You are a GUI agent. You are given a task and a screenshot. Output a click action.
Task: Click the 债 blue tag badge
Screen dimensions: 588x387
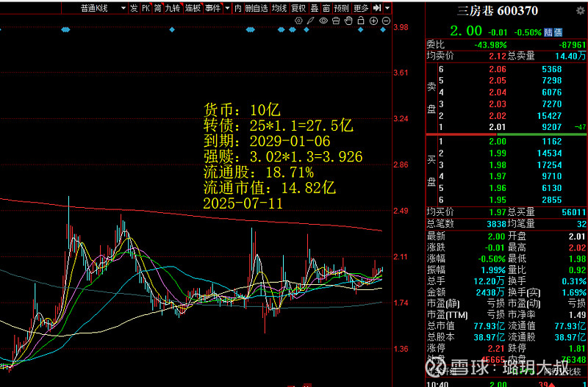(558, 32)
